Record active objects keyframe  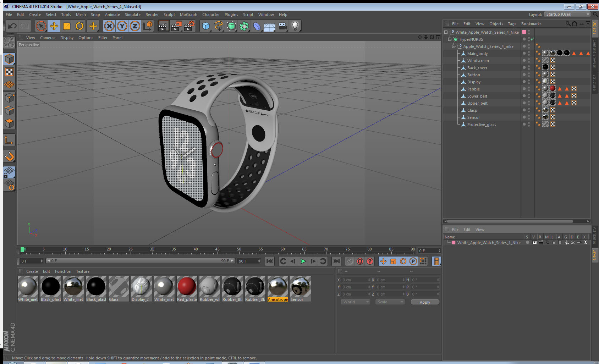(x=350, y=261)
